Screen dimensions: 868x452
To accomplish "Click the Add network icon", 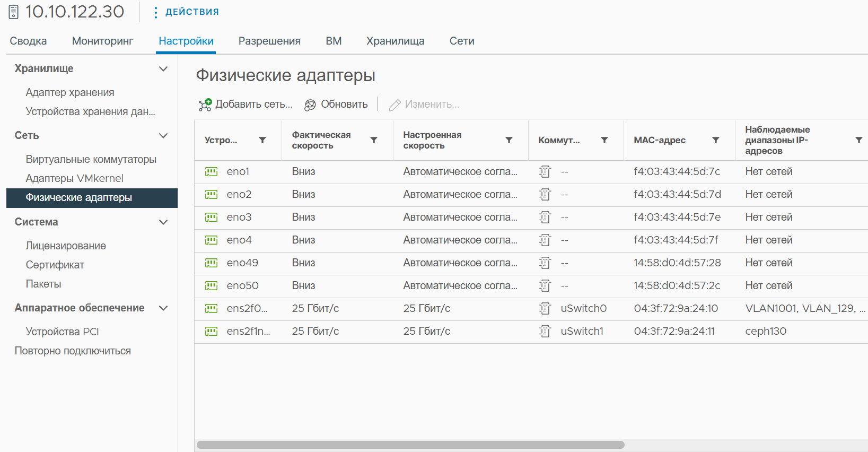I will coord(205,105).
